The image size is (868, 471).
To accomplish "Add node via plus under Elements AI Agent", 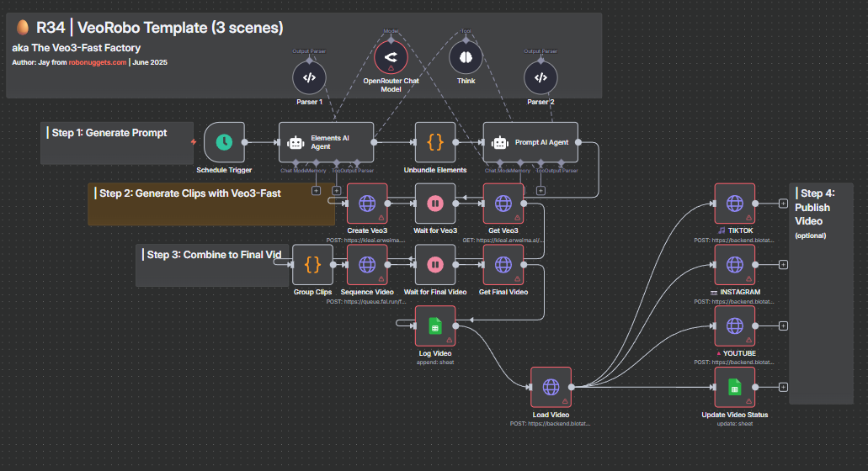I will (317, 190).
